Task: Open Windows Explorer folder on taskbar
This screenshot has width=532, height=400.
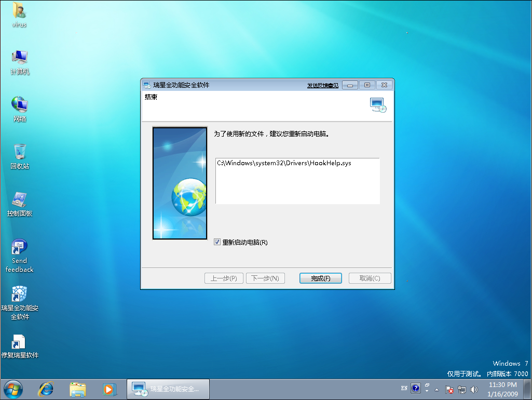Action: [x=78, y=389]
